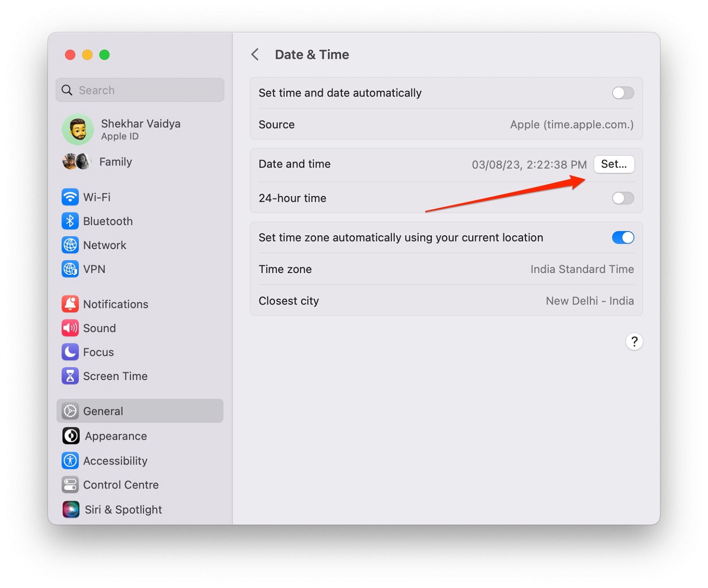Viewport: 708px width, 588px height.
Task: Click the Set... button for date and time
Action: coord(614,164)
